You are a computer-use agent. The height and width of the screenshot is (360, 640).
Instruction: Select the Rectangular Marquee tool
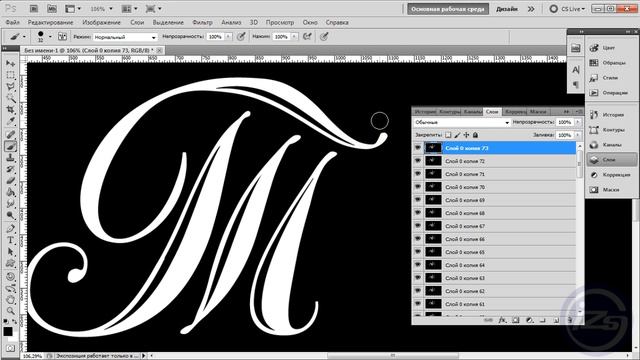pos(11,75)
